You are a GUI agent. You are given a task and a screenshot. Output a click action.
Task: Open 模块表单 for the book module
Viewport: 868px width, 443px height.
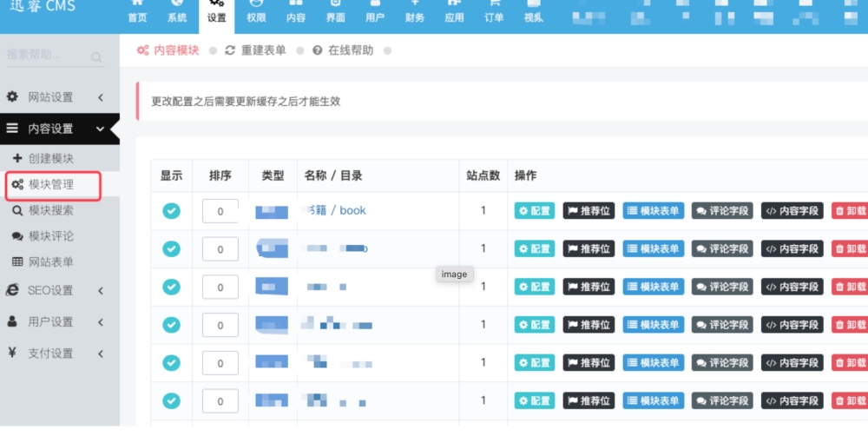[654, 211]
